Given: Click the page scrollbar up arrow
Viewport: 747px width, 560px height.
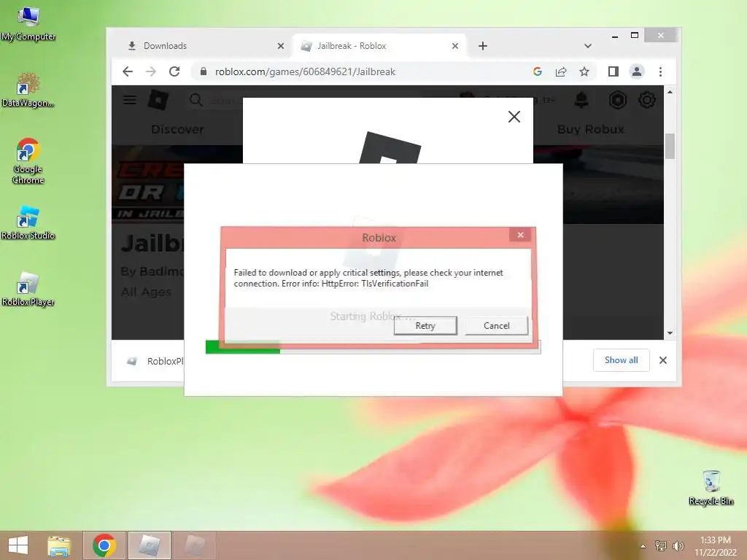Looking at the screenshot, I should coord(670,91).
